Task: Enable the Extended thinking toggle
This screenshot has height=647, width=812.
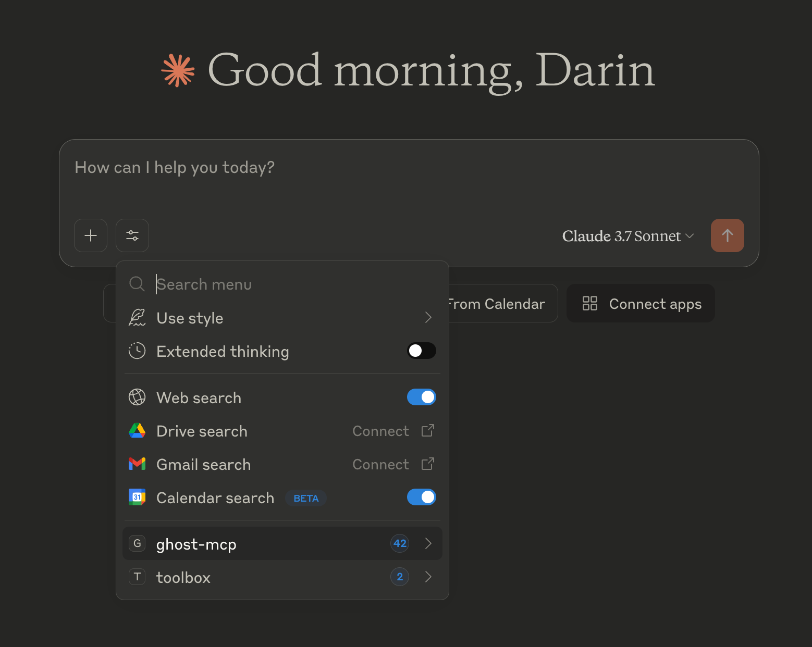Action: point(421,351)
